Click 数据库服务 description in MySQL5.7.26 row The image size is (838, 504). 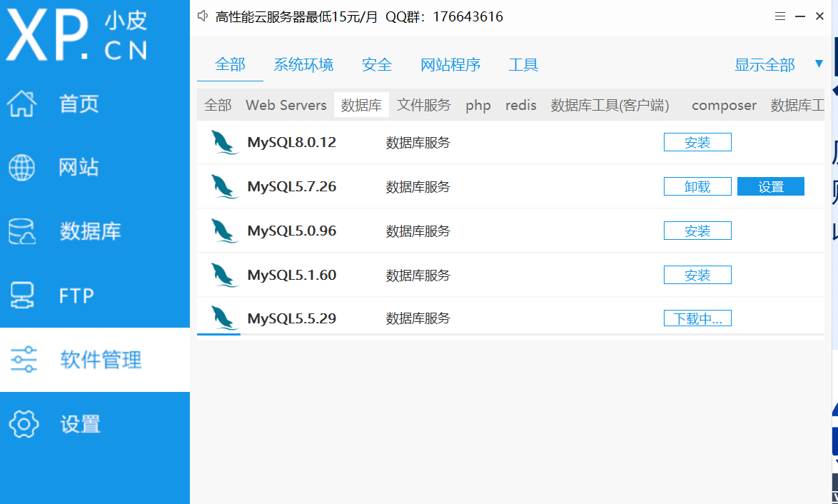tap(418, 187)
